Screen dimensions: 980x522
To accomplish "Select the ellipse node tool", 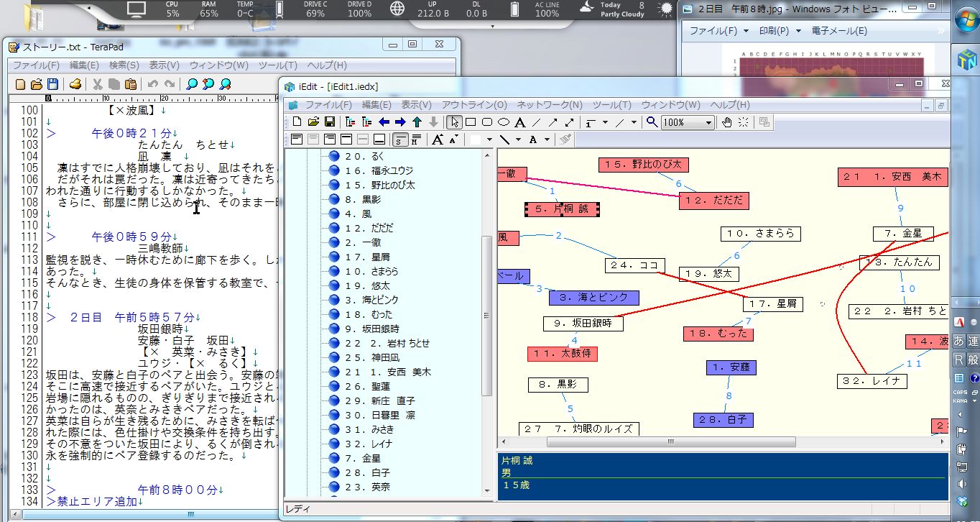I will pyautogui.click(x=504, y=122).
